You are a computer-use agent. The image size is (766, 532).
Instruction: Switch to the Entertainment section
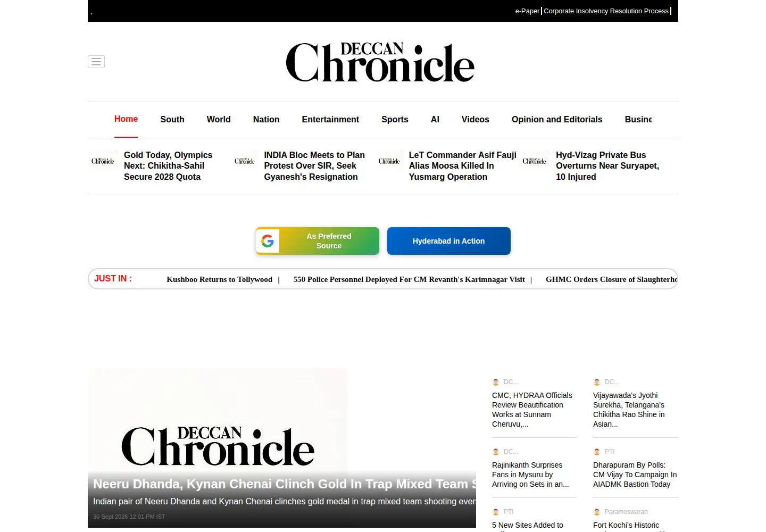(x=330, y=120)
